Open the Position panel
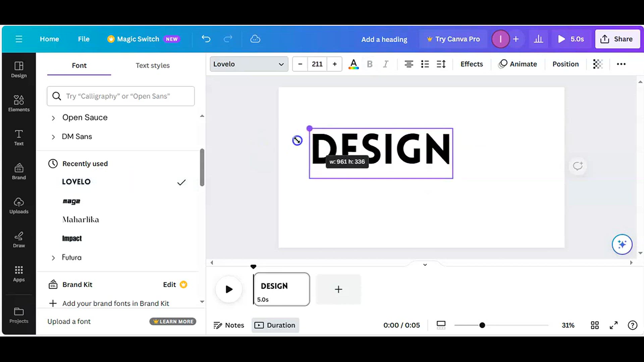Image resolution: width=644 pixels, height=362 pixels. click(x=566, y=64)
